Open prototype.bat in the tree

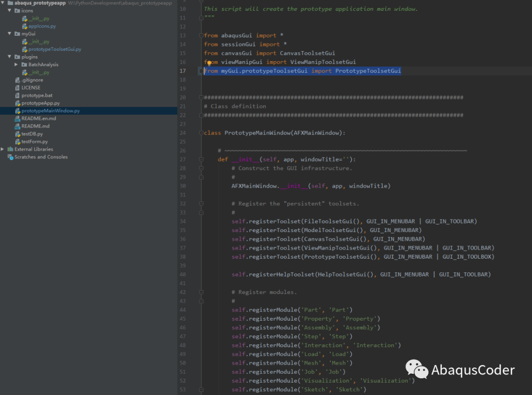37,96
